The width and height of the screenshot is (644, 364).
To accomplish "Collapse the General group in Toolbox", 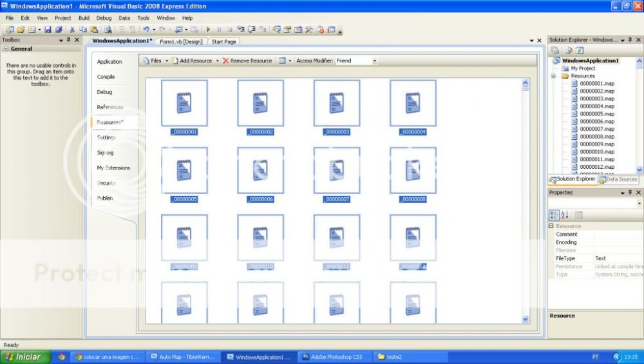I will (x=5, y=48).
